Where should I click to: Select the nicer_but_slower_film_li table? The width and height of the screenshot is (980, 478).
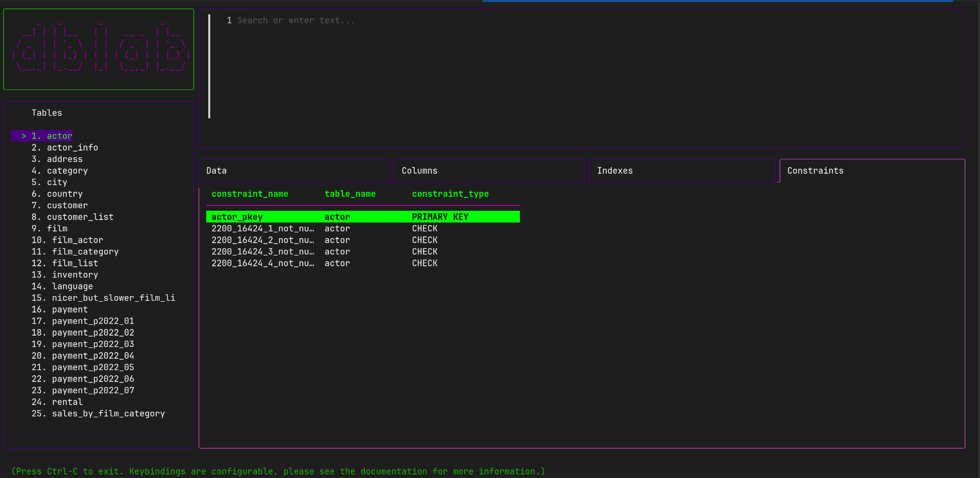tap(103, 298)
